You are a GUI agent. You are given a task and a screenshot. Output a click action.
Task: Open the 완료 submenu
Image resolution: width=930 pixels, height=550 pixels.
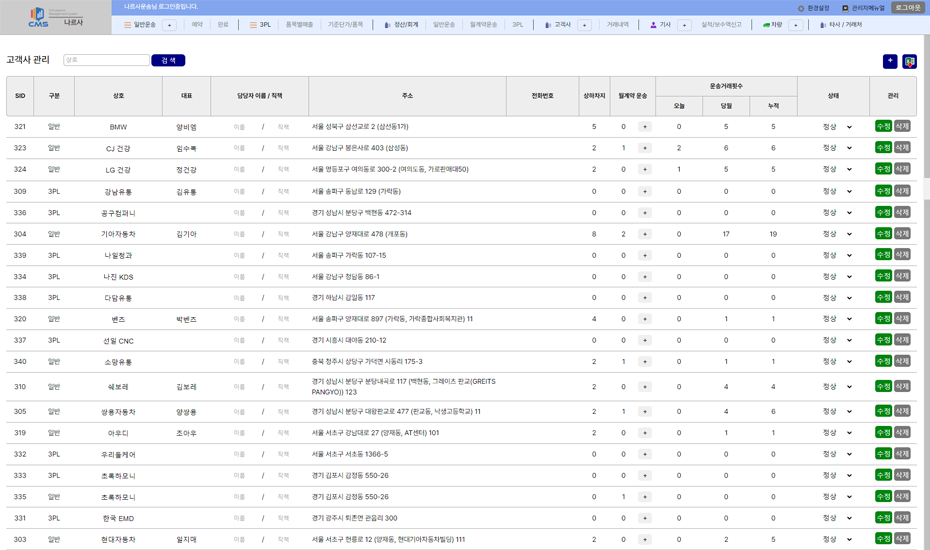[x=223, y=25]
